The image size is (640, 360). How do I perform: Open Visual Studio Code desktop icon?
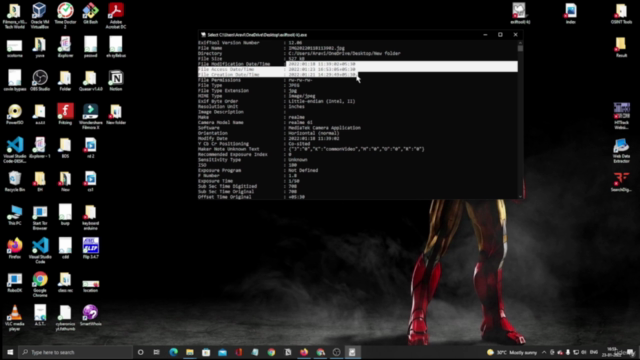coord(40,251)
